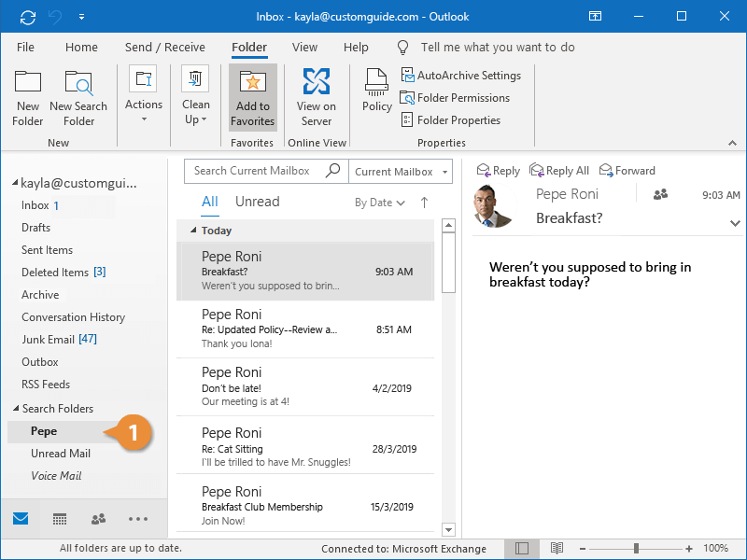Image resolution: width=747 pixels, height=560 pixels.
Task: Click the Send/Receive All Folders sync icon
Action: point(28,18)
